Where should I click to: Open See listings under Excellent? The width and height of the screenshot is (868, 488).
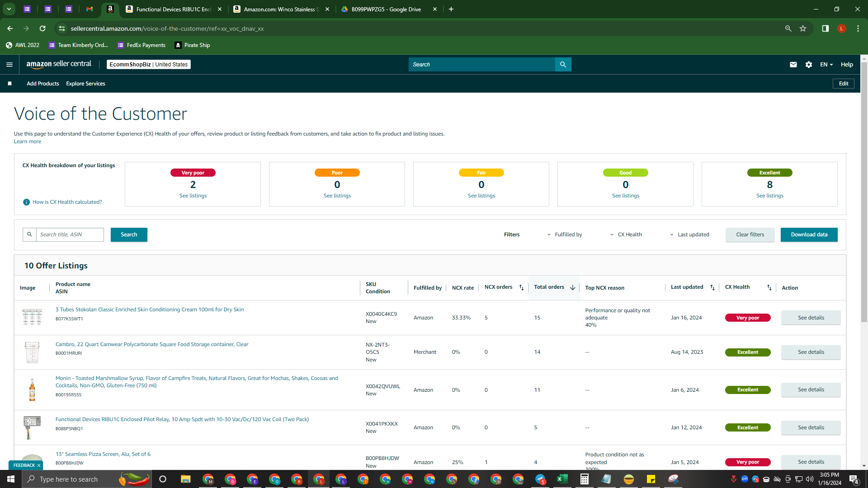(x=770, y=196)
